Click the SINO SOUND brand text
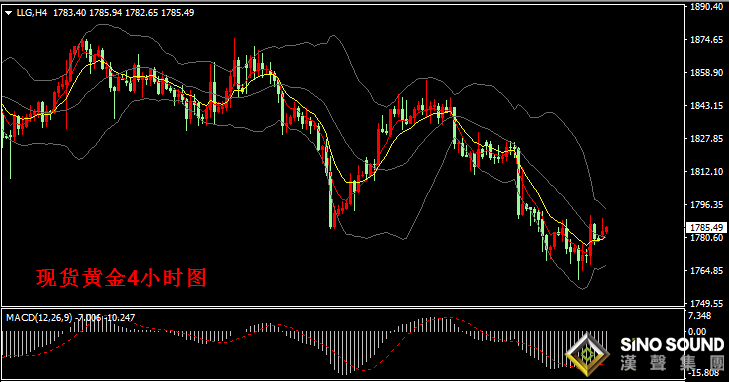729x382 pixels. 672,344
